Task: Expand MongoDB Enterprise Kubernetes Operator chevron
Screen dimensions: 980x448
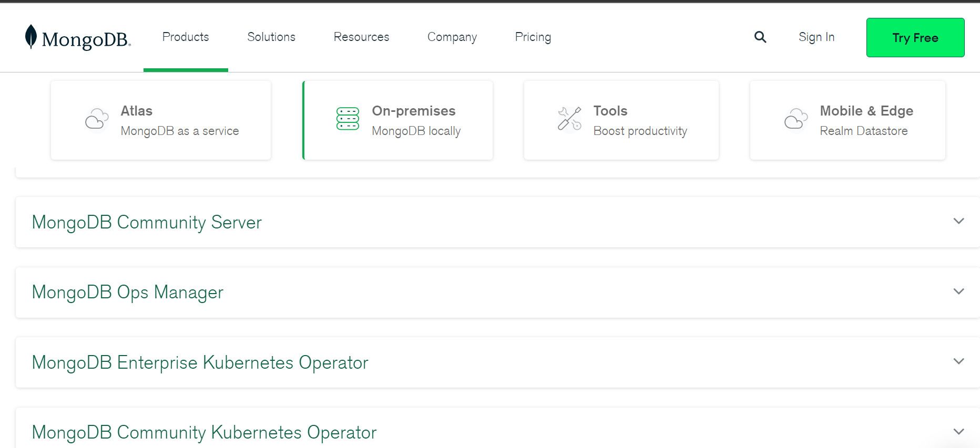Action: pyautogui.click(x=959, y=361)
